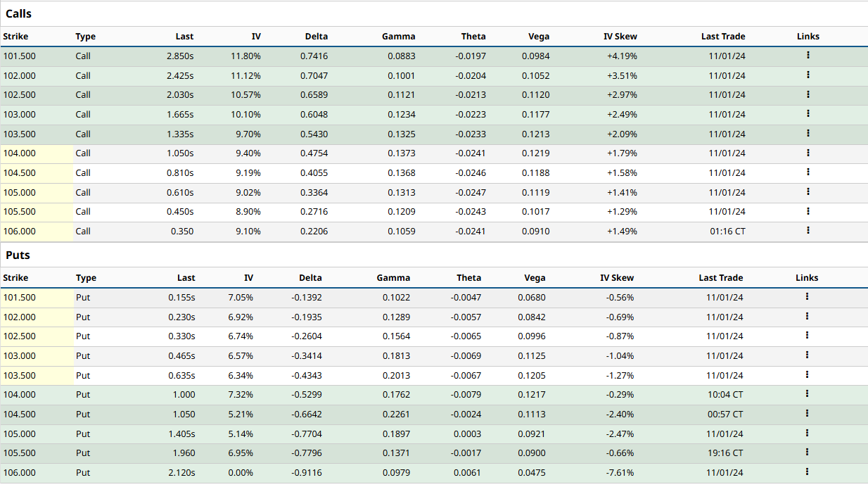Image resolution: width=868 pixels, height=487 pixels.
Task: Sort Calls table by Delta header
Action: (x=317, y=37)
